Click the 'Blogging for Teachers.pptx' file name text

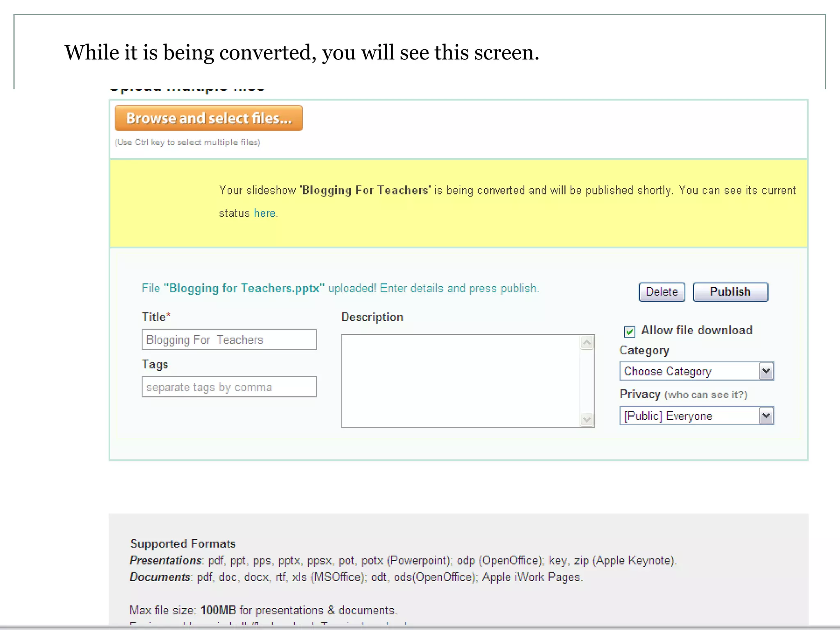click(x=244, y=288)
